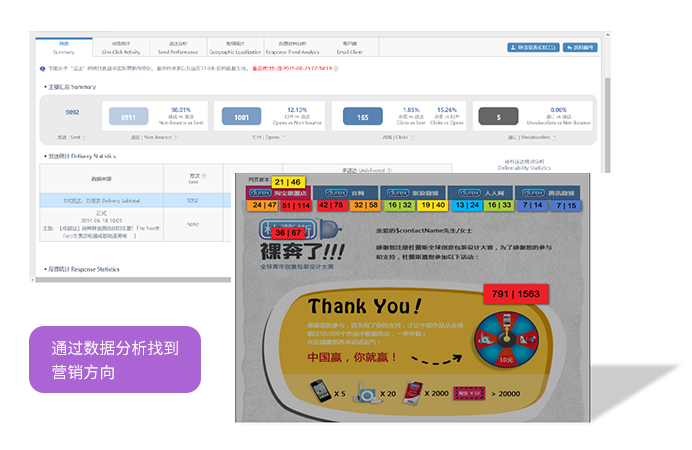Click the iPhone prize icon x 5
This screenshot has height=450, width=692.
[321, 390]
